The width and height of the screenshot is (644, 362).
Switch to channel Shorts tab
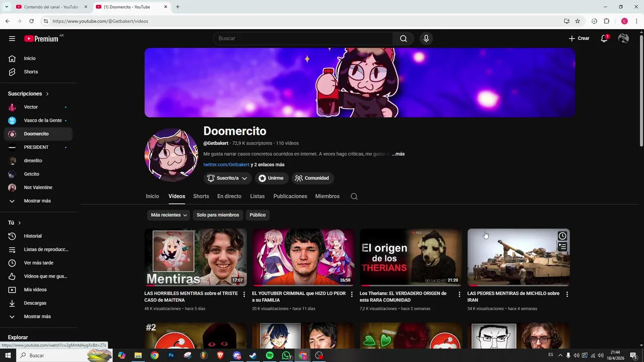[201, 197]
